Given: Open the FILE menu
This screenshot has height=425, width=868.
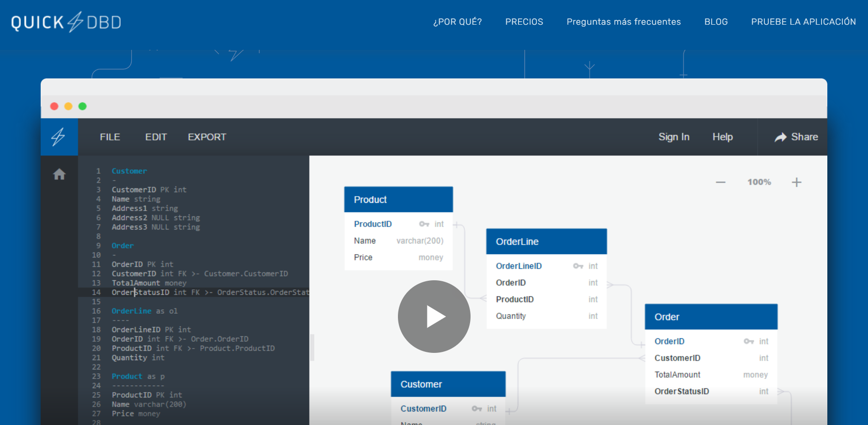Looking at the screenshot, I should click(x=110, y=137).
